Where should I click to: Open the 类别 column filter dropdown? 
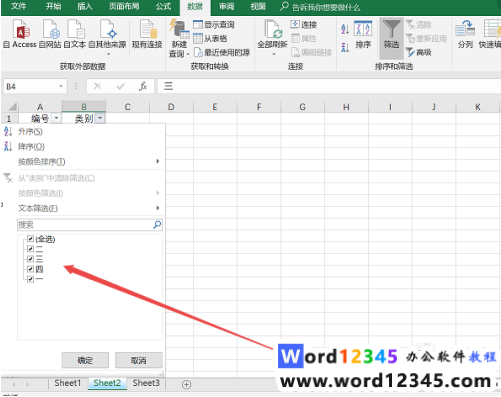point(100,118)
